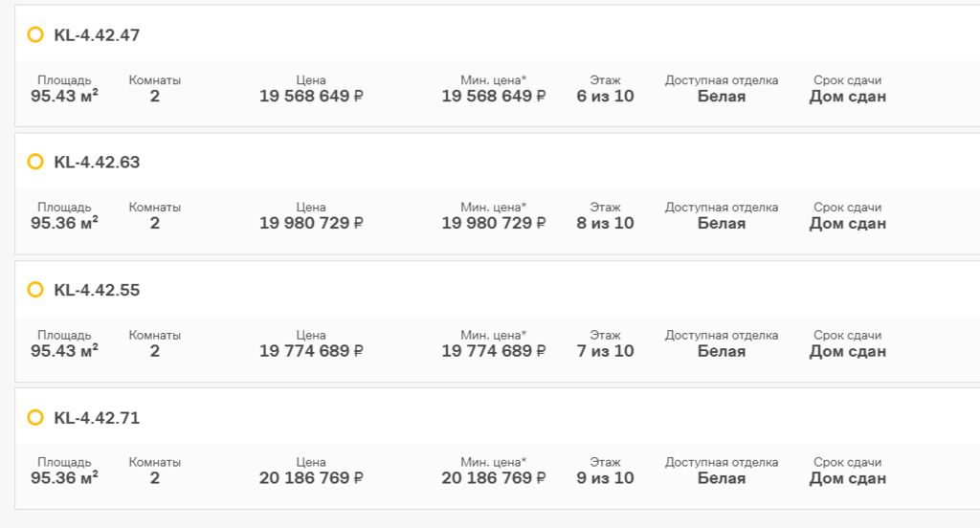Click the 95.36 м² area in KL-4.42.71
Screen dimensions: 980x528
[x=64, y=478]
